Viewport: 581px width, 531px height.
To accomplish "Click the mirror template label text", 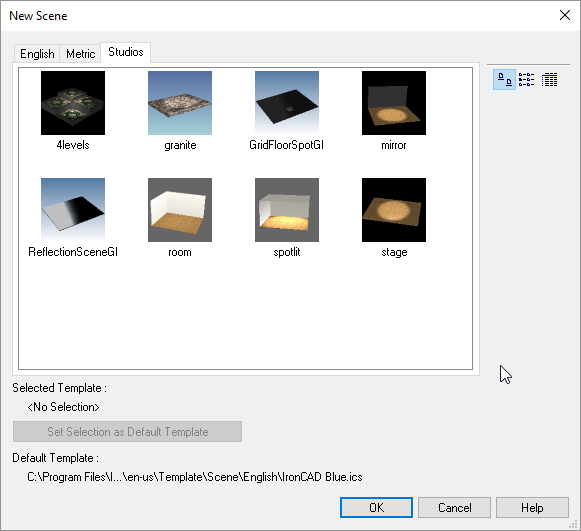I will point(394,145).
